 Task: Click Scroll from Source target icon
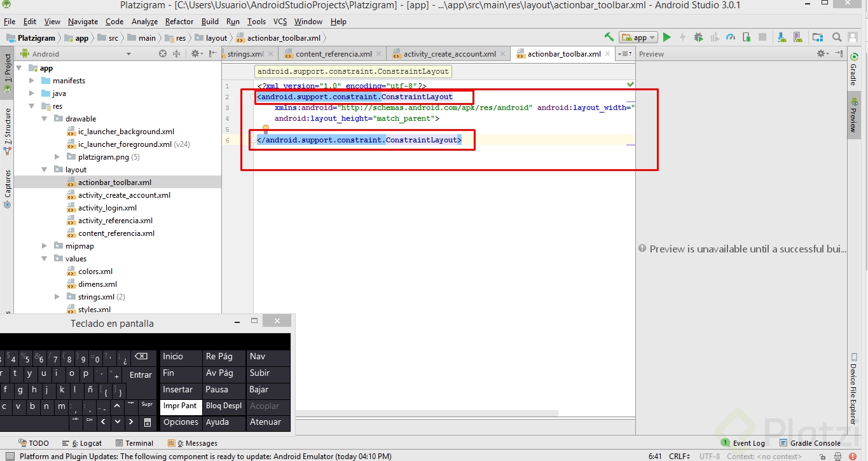tap(163, 54)
